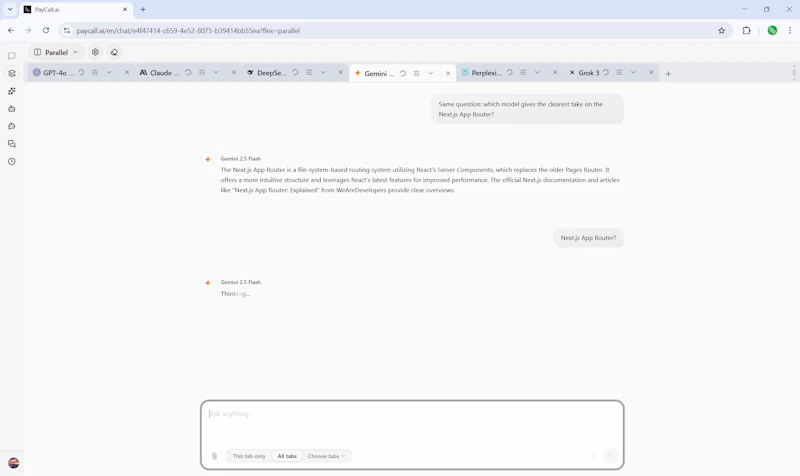The width and height of the screenshot is (800, 476).
Task: Click the 'Next.js App Router?' message bubble
Action: click(588, 238)
